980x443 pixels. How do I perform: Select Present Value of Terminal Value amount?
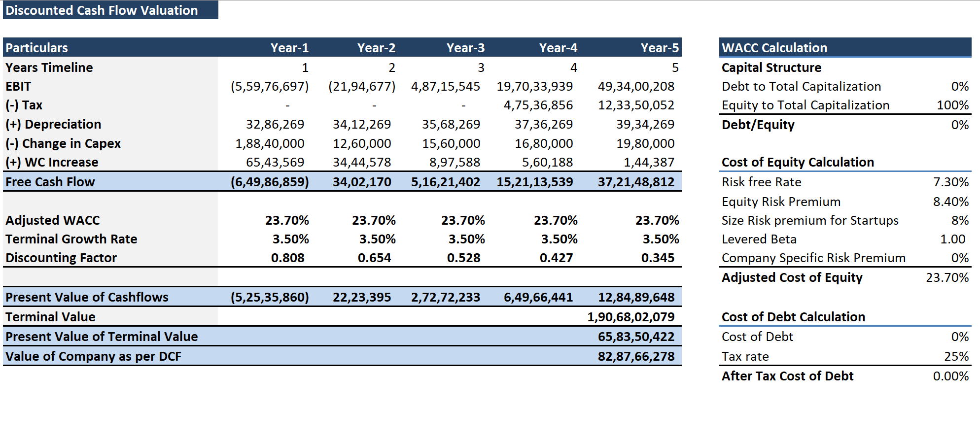click(635, 337)
